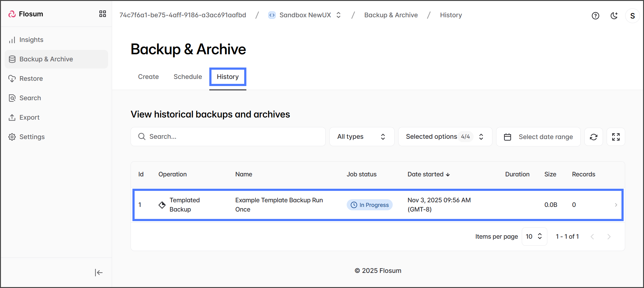This screenshot has height=288, width=644.
Task: Click Backup & Archive breadcrumb link
Action: coord(391,15)
